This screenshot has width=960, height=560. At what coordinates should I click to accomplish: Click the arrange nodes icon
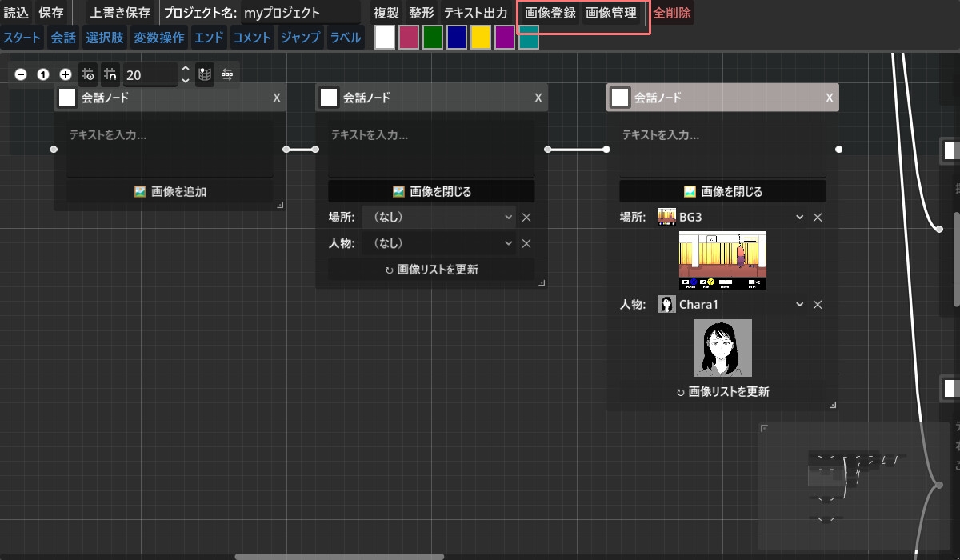tap(227, 74)
